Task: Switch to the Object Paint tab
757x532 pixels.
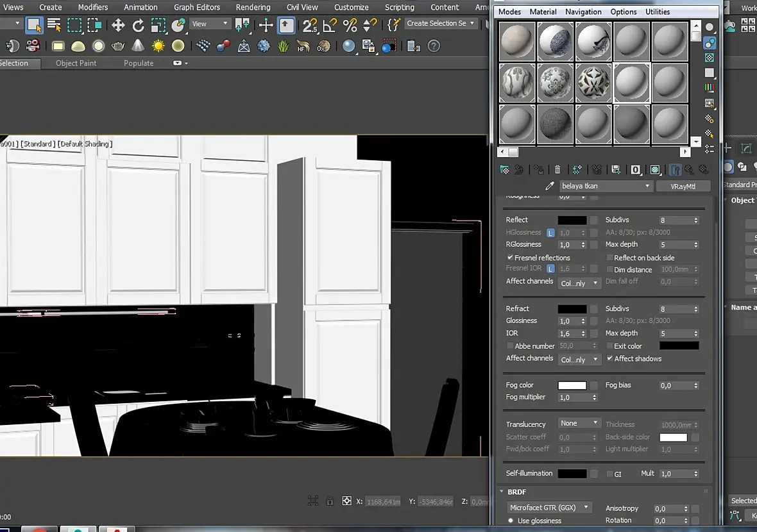Action: click(x=76, y=63)
